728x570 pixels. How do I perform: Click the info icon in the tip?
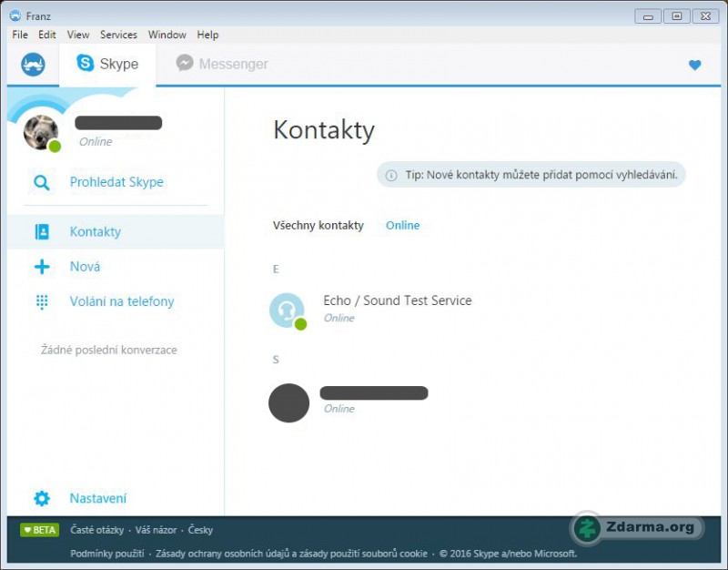(391, 175)
